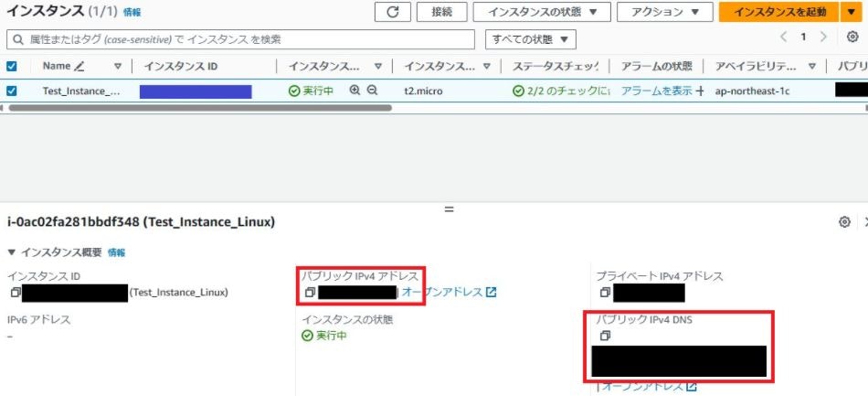The width and height of the screenshot is (868, 396).
Task: Select the Test_Instance_ name cell
Action: (80, 91)
